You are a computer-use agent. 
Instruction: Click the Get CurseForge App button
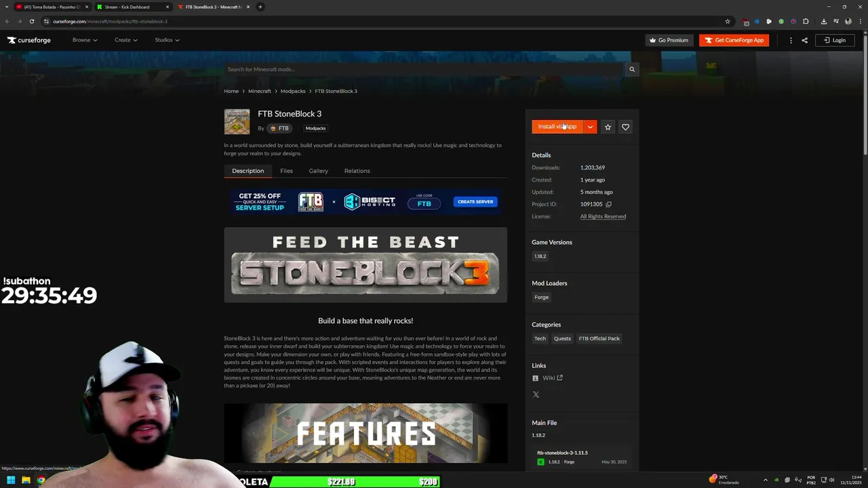point(734,40)
